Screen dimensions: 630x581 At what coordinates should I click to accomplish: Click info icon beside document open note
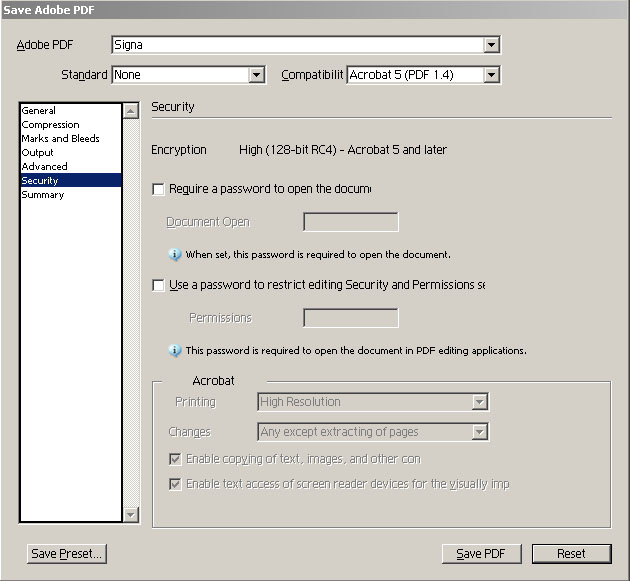tap(174, 255)
